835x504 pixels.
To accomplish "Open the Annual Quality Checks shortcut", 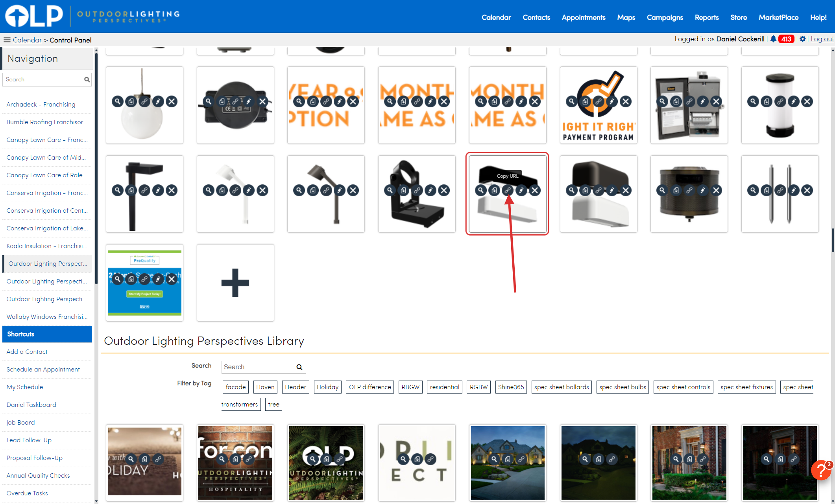I will (38, 476).
